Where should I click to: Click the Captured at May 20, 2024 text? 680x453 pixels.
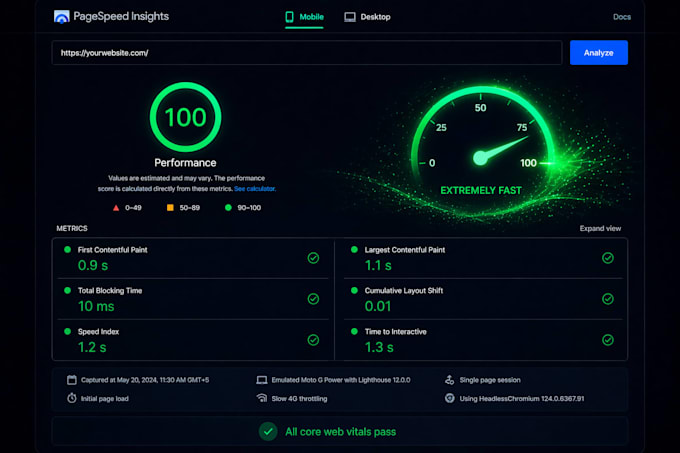coord(145,380)
